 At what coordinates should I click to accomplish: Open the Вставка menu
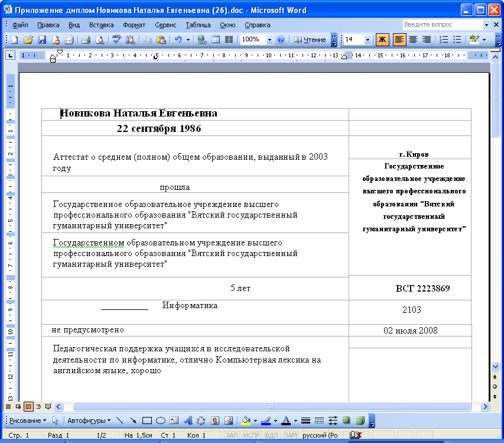coord(101,25)
